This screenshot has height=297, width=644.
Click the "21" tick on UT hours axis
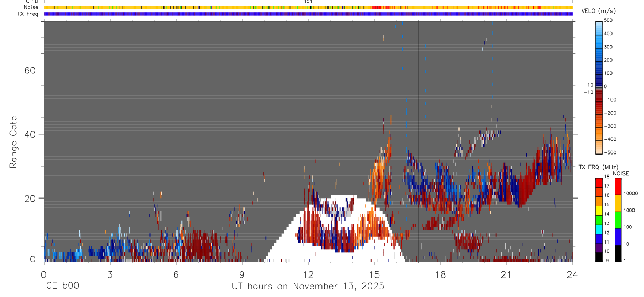506,274
